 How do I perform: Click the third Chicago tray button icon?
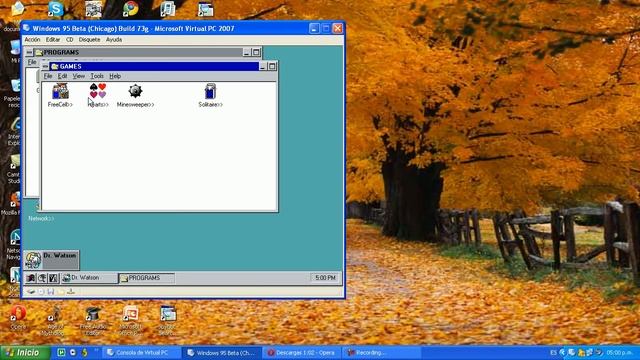click(x=53, y=278)
